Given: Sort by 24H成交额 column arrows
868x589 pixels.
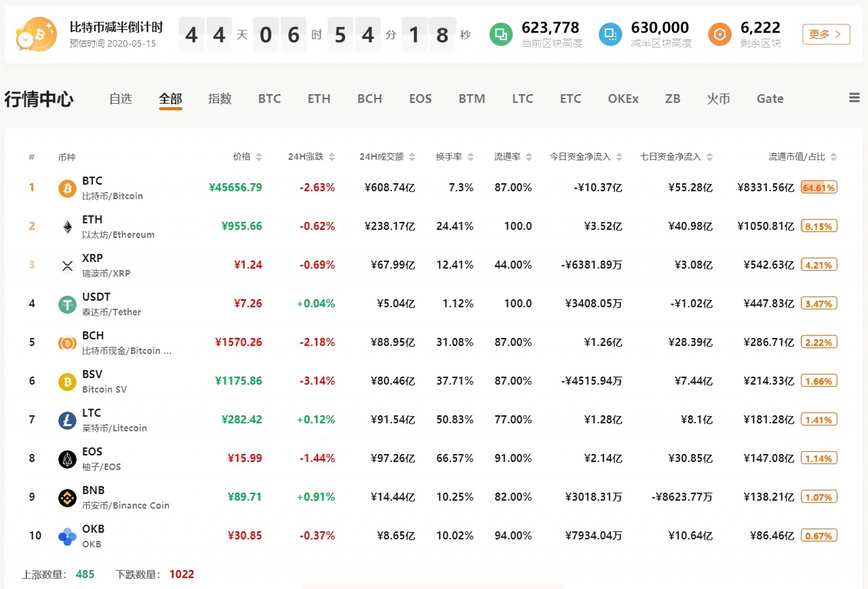Looking at the screenshot, I should coord(411,157).
